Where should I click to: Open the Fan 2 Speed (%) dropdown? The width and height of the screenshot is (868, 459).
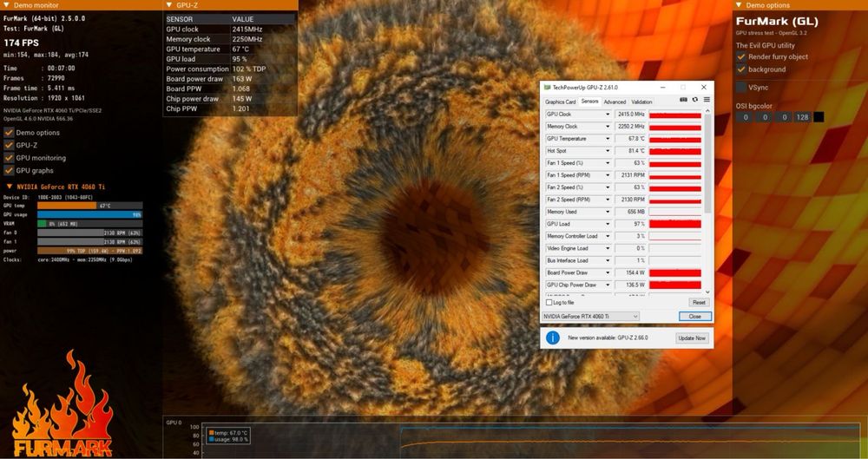(x=608, y=187)
